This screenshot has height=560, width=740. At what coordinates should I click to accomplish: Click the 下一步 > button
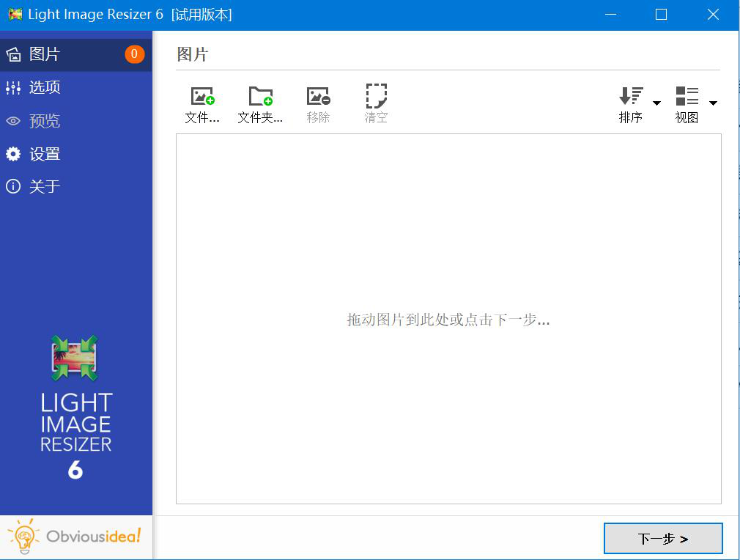pyautogui.click(x=663, y=538)
